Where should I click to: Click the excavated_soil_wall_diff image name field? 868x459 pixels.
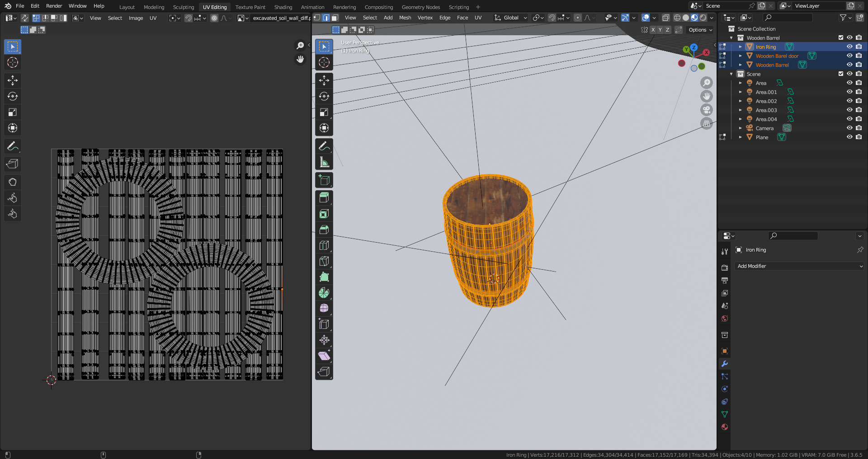[x=281, y=18]
